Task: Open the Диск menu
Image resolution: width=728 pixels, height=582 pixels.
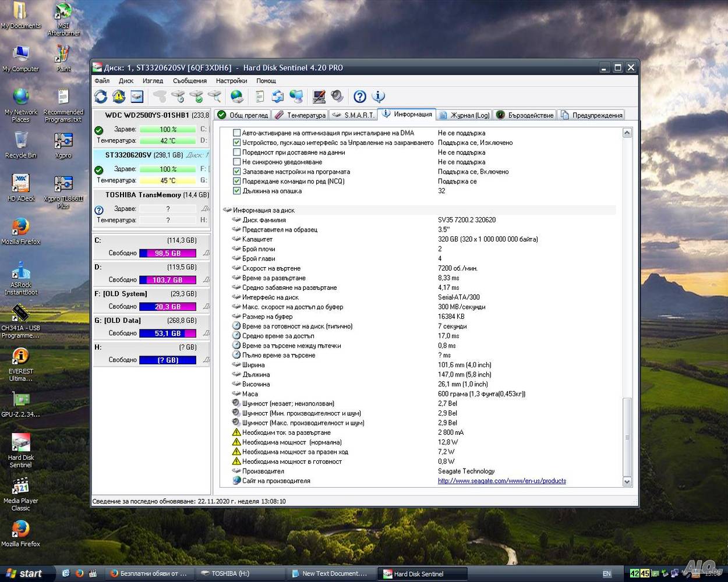Action: [126, 81]
